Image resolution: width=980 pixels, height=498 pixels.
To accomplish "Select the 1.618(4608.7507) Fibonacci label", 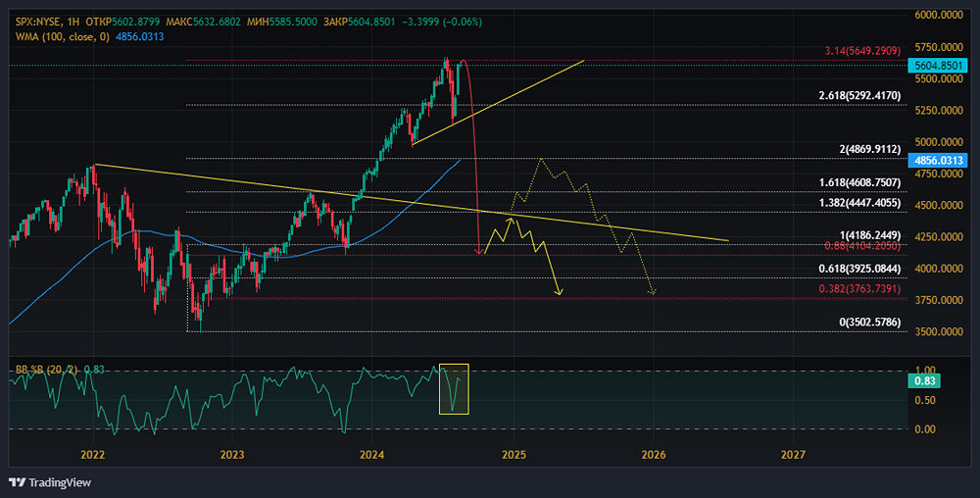I will 860,182.
